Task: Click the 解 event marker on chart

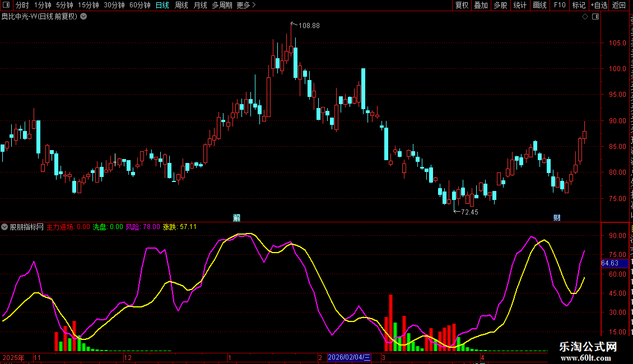Action: [236, 218]
